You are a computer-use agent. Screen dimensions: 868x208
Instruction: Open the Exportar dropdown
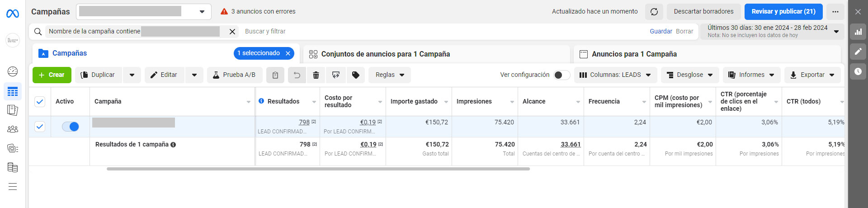point(812,75)
